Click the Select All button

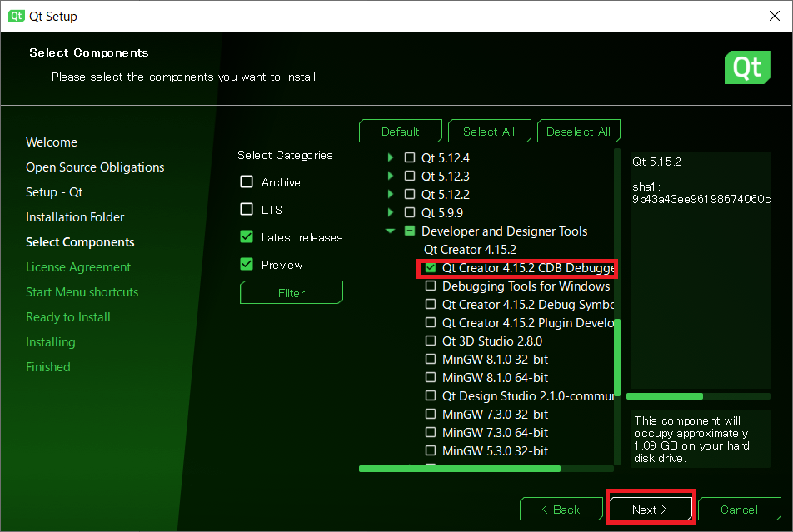[x=489, y=132]
